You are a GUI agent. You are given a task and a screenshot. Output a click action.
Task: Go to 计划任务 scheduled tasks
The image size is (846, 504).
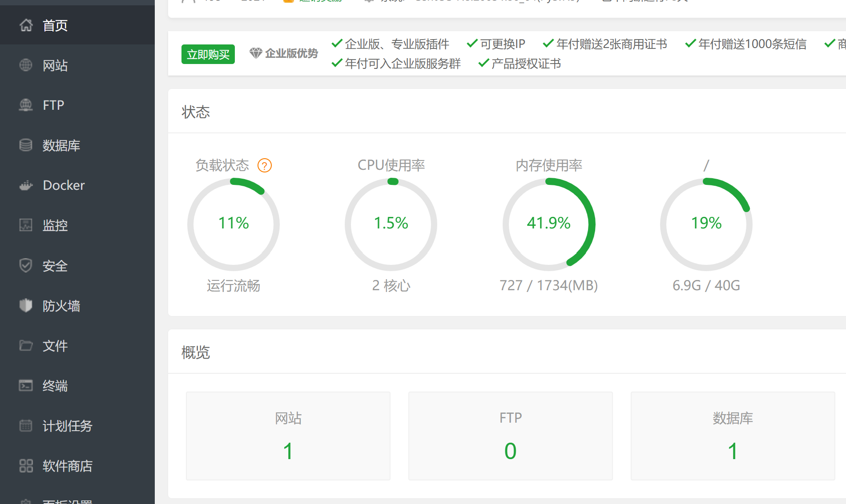67,425
